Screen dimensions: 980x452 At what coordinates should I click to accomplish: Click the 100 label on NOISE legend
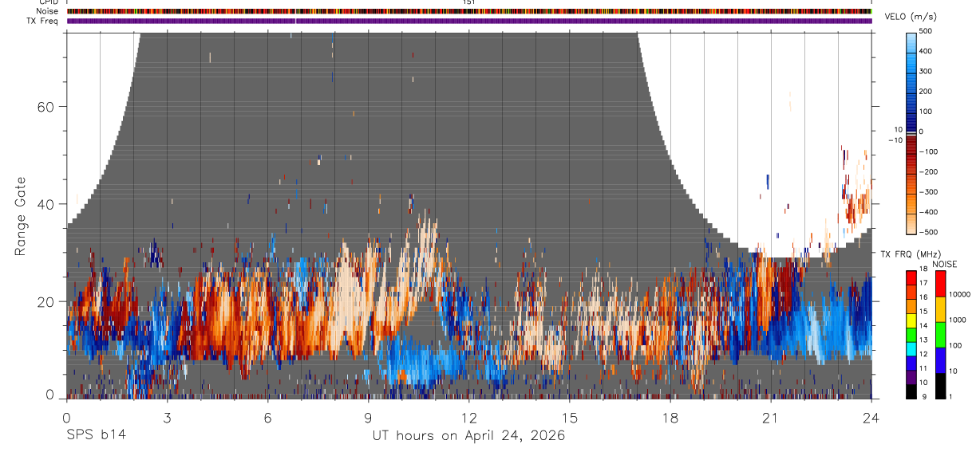tap(955, 345)
